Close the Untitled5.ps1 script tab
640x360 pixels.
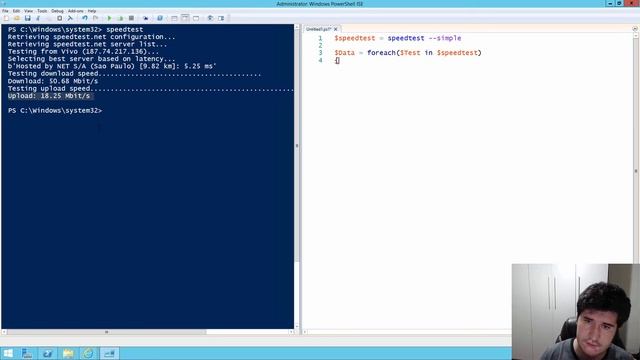click(x=336, y=29)
